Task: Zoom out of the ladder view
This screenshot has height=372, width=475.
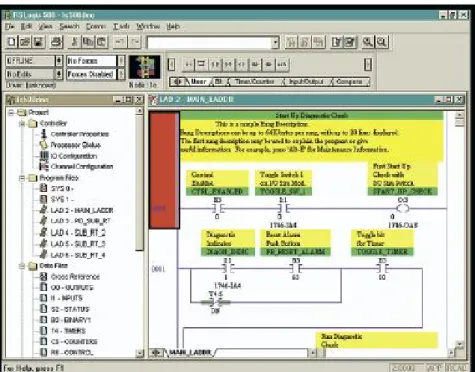Action: (382, 42)
